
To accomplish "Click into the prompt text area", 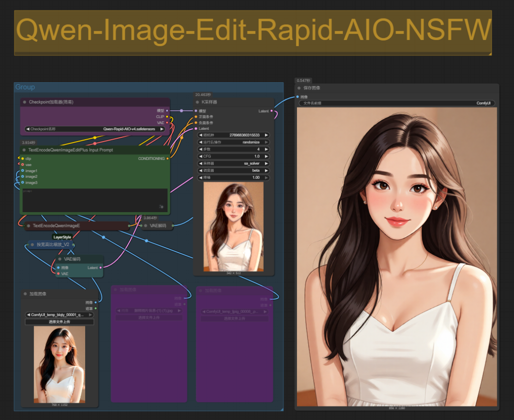I will 95,200.
